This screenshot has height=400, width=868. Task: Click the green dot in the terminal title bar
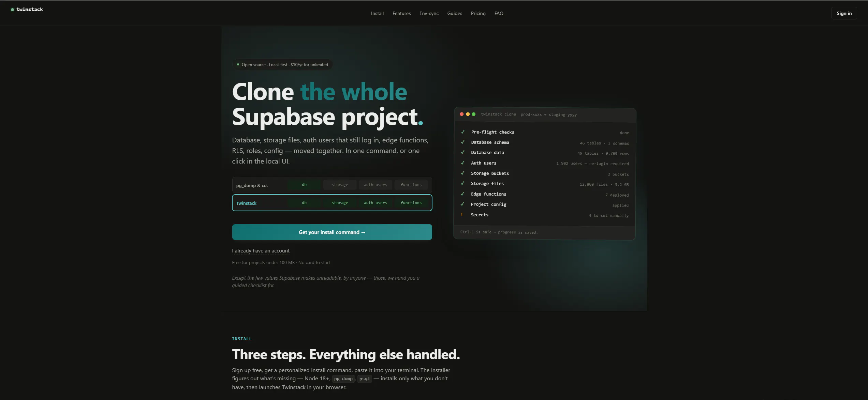click(x=473, y=114)
